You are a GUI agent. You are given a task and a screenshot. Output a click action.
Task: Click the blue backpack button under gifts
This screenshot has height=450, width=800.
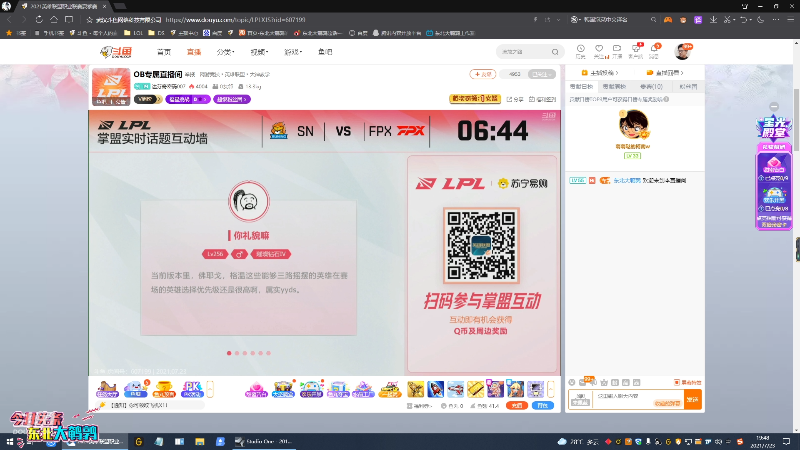coord(543,406)
